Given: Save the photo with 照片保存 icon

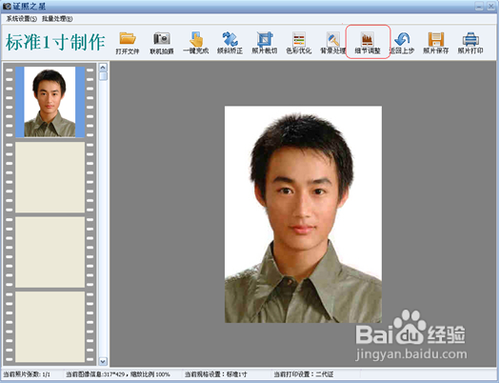Looking at the screenshot, I should pos(436,43).
